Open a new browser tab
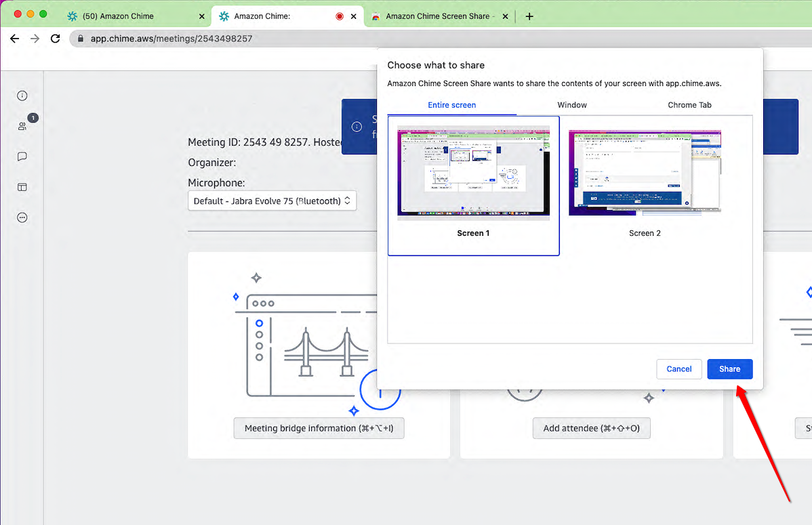This screenshot has width=812, height=525. [529, 16]
